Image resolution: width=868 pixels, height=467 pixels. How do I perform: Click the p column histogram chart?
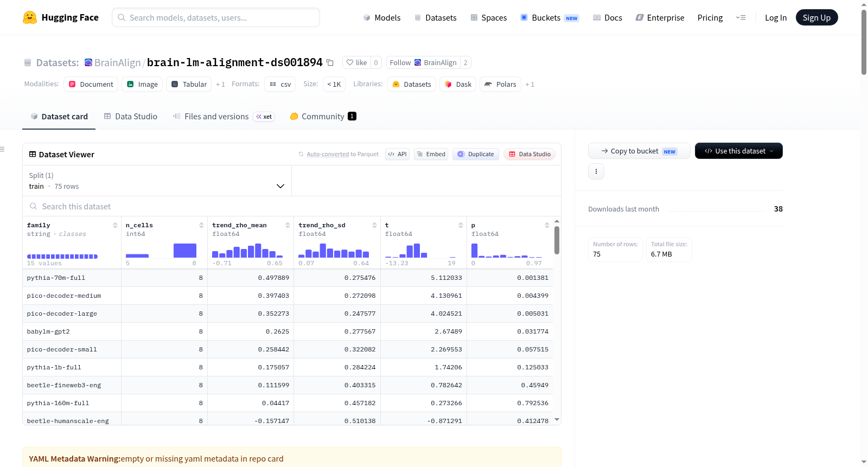click(x=507, y=251)
